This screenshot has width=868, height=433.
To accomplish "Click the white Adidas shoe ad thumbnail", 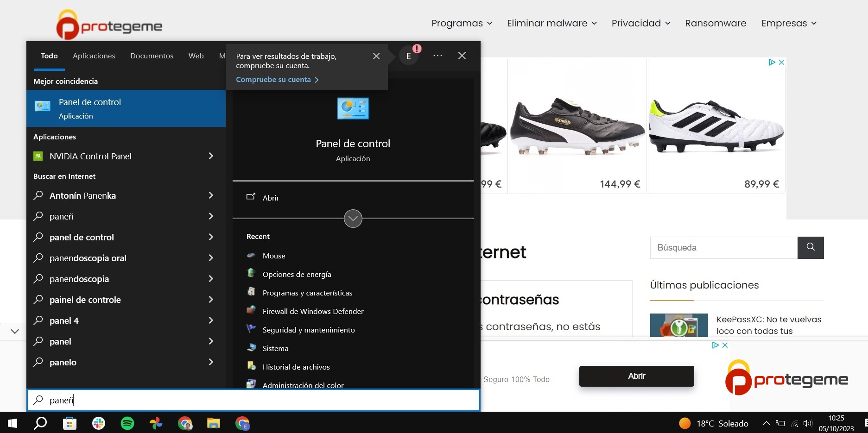I will pyautogui.click(x=716, y=126).
